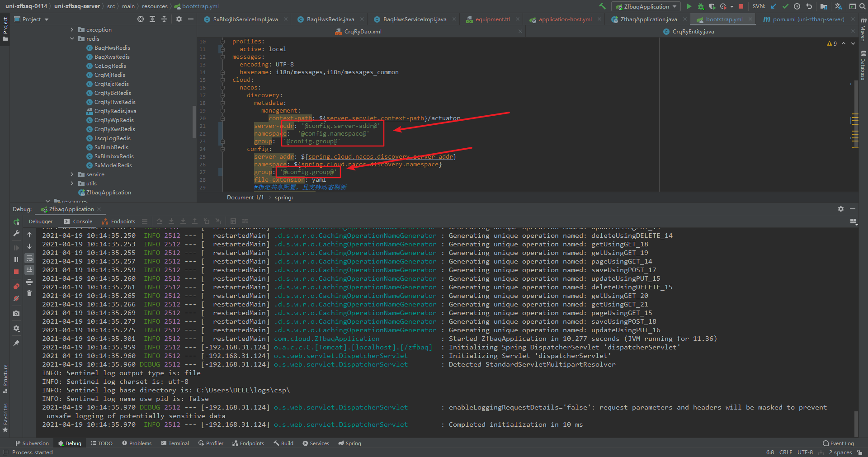Click the search everywhere magnifier icon
The image size is (868, 457).
pos(862,6)
